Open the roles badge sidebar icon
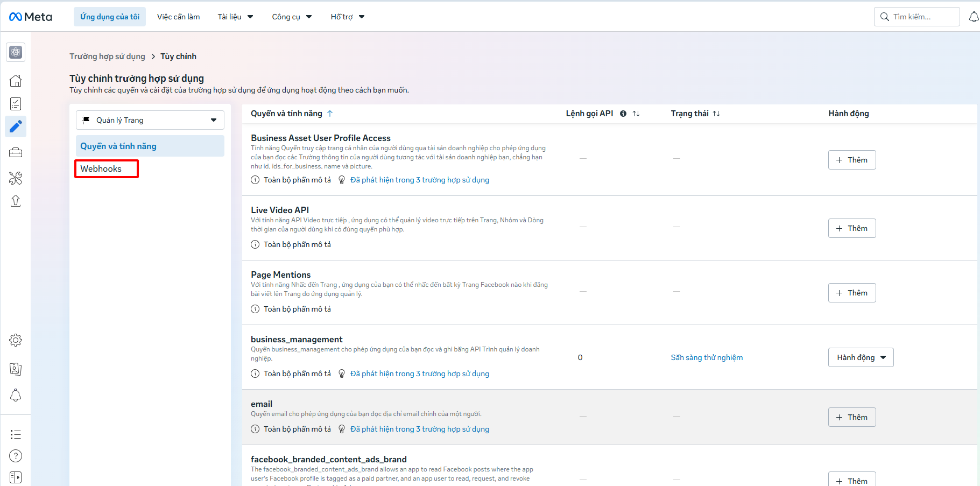 click(x=16, y=369)
